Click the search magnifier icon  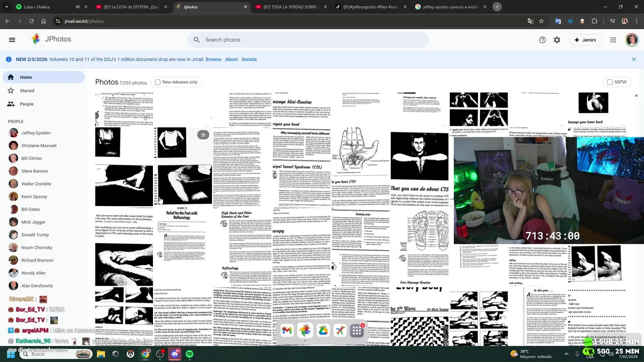[x=197, y=40]
